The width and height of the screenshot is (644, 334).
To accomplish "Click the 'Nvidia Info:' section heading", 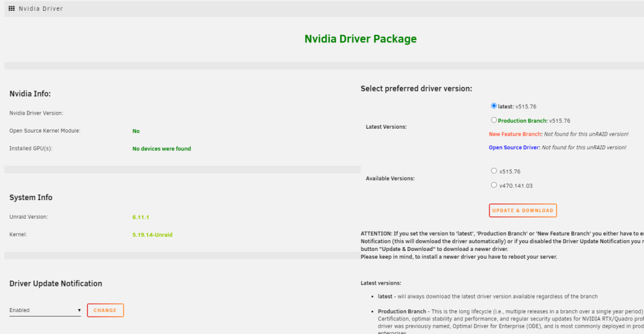I will 30,94.
